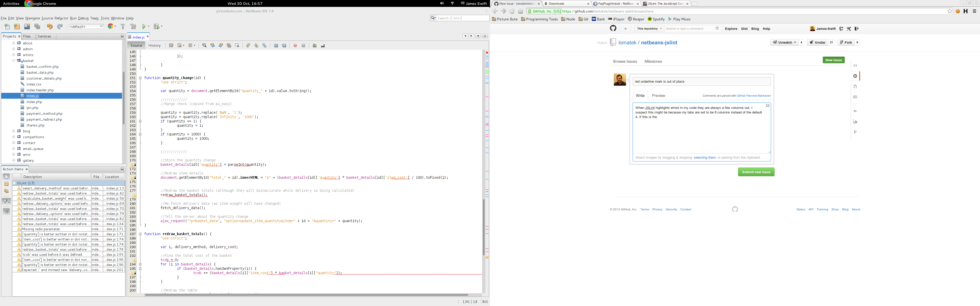Click the Save All icon in NetBeans toolbar
Screen dimensions: 980x306
tap(37, 27)
